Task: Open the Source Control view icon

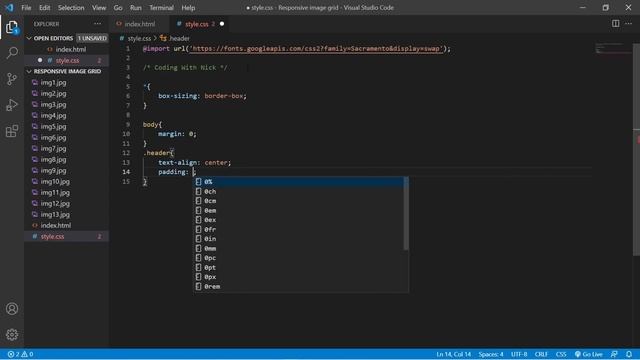Action: [x=12, y=79]
